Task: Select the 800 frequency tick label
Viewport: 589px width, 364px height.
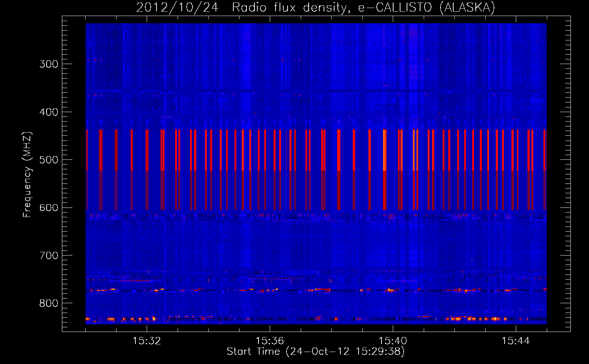Action: [x=49, y=304]
